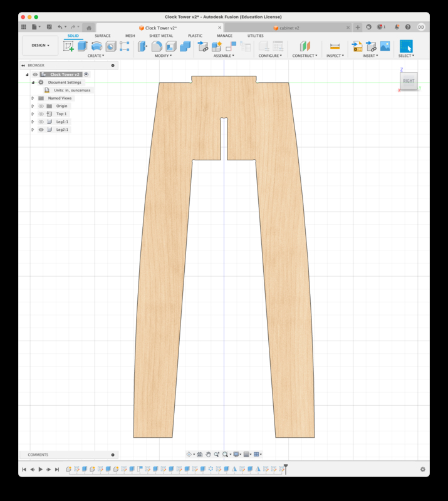Switch to the UTILITIES tab
448x501 pixels.
(256, 36)
